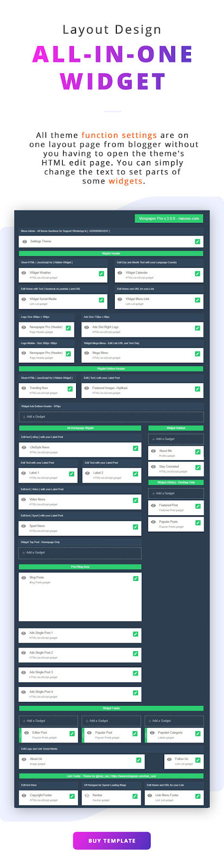
Task: Toggle visibility of Settings Theme gadget
Action: click(x=24, y=241)
